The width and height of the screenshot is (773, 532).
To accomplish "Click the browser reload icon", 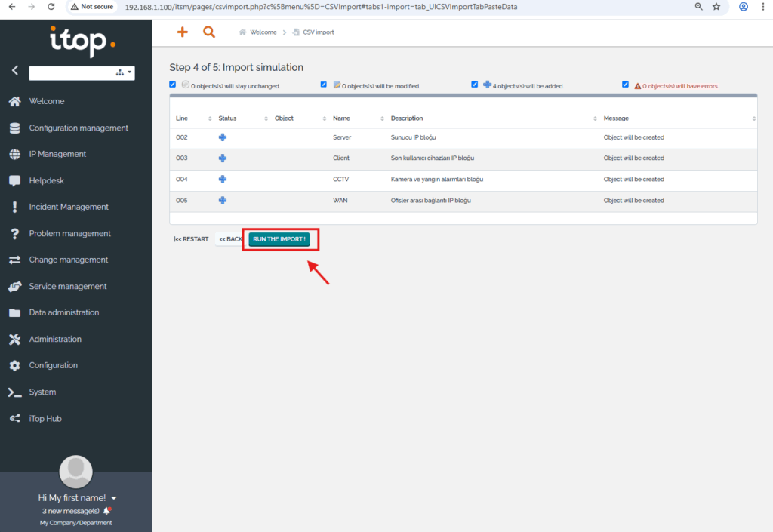I will click(x=51, y=6).
